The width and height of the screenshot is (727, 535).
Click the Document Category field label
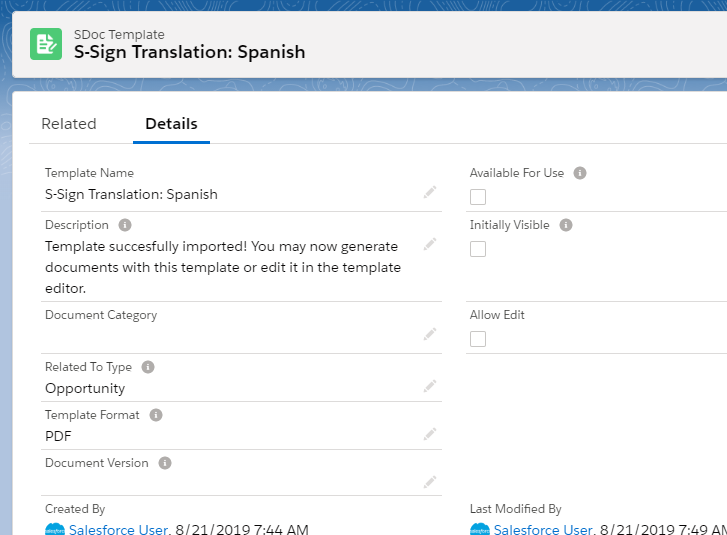[x=101, y=315]
